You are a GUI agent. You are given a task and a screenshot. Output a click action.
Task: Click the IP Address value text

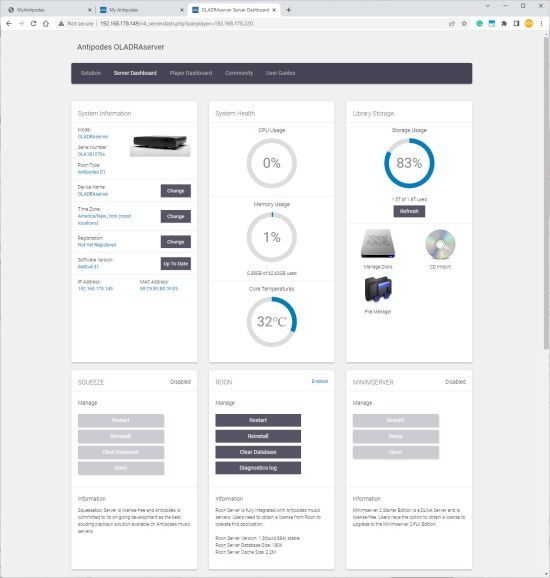(x=95, y=289)
